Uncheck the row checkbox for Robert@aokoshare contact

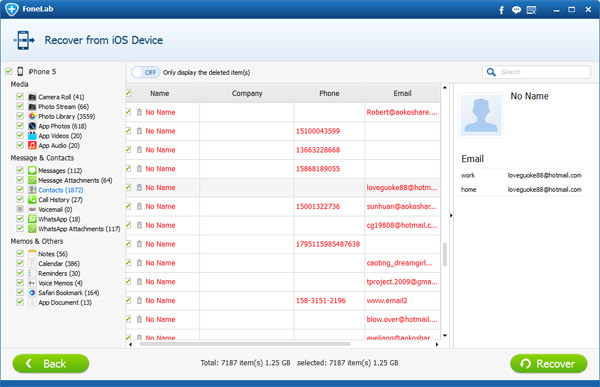tap(129, 112)
